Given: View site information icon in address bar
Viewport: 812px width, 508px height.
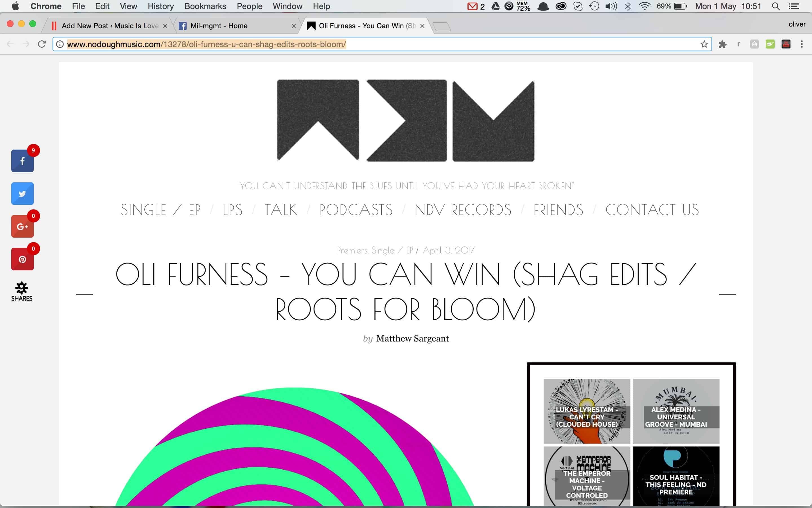Looking at the screenshot, I should click(x=60, y=44).
